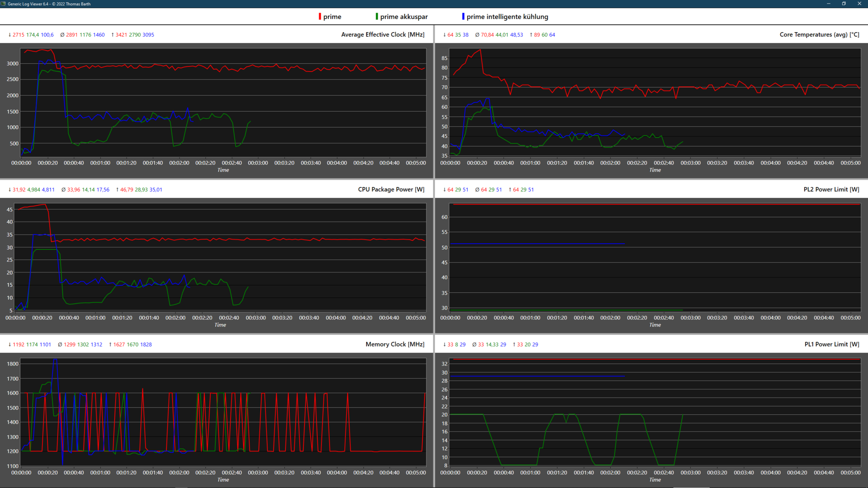
Task: Select 'prime intelligente kühlung' legend label
Action: (507, 17)
